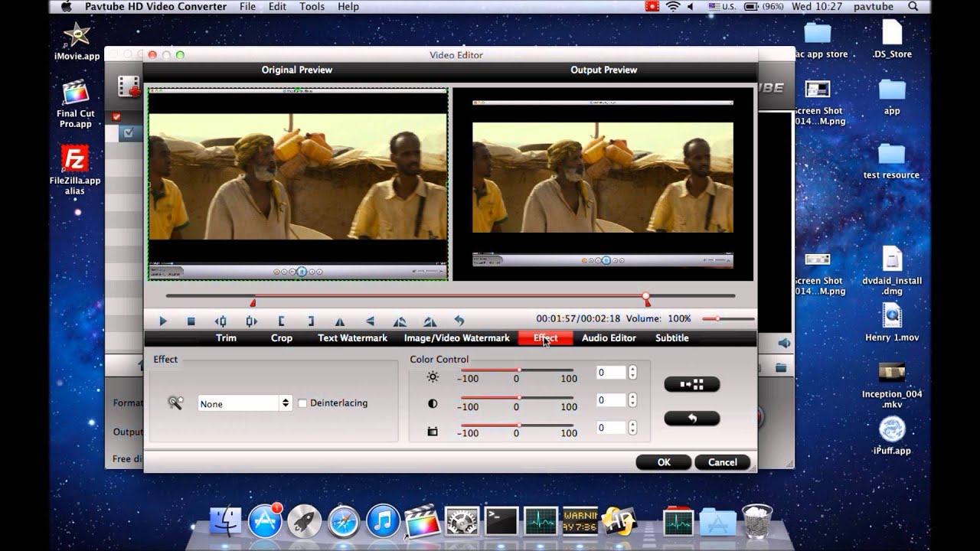Open the Help menu
The image size is (980, 551).
point(348,6)
